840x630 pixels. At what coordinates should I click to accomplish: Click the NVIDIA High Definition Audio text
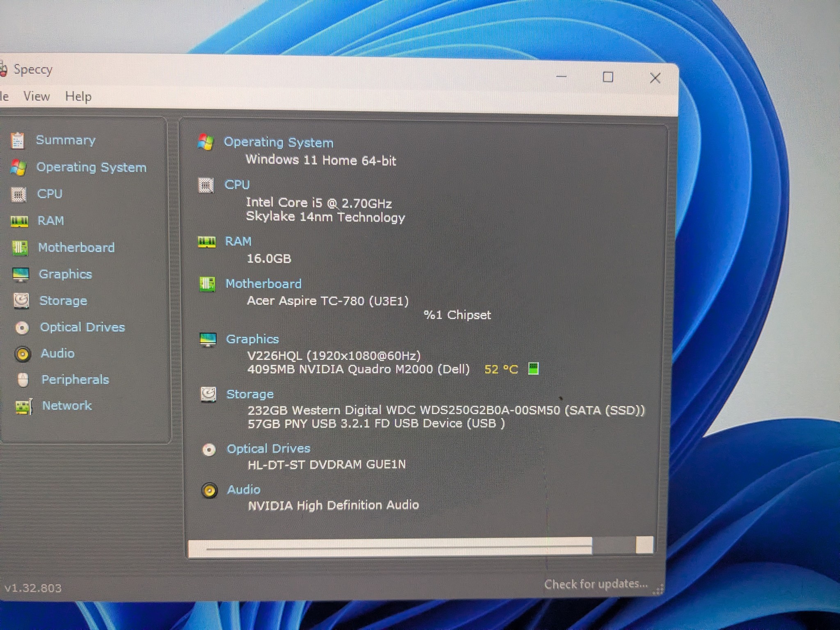point(333,505)
